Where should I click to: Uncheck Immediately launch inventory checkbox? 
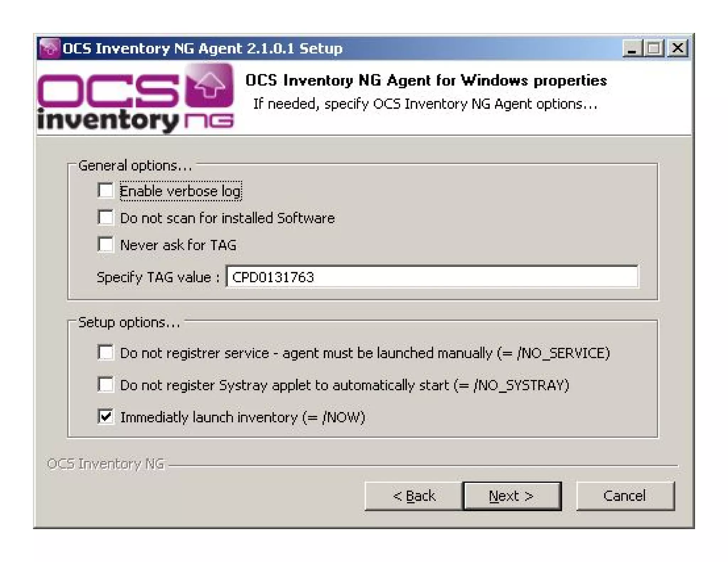106,416
